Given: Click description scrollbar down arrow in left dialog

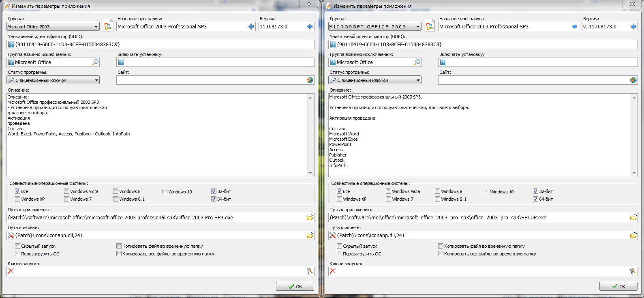Looking at the screenshot, I should point(311,173).
